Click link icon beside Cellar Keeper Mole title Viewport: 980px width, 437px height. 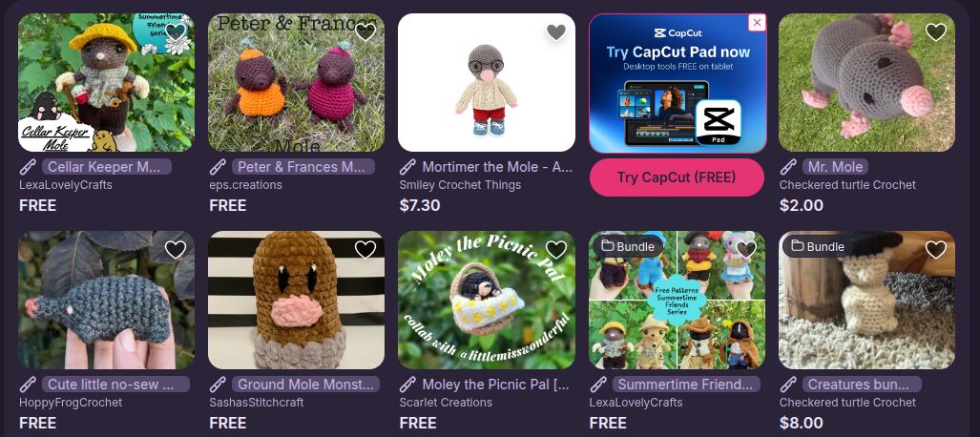click(28, 167)
